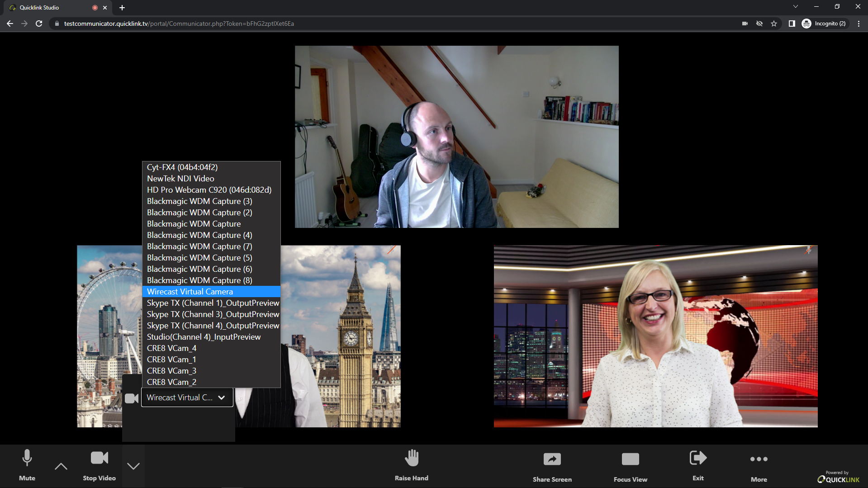868x488 pixels.
Task: Select Skype TX (Channel 4)_OutputPreview
Action: 212,326
